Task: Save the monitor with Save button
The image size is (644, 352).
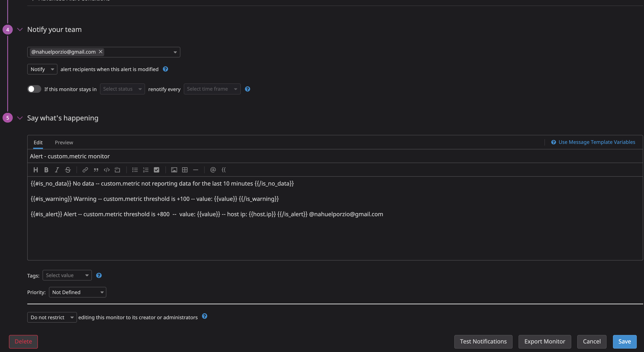Action: 624,342
